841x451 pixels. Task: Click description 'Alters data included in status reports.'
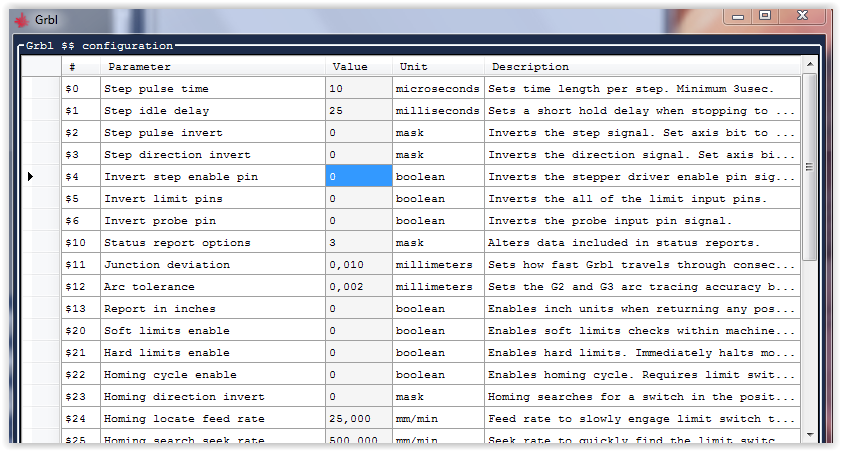point(643,242)
